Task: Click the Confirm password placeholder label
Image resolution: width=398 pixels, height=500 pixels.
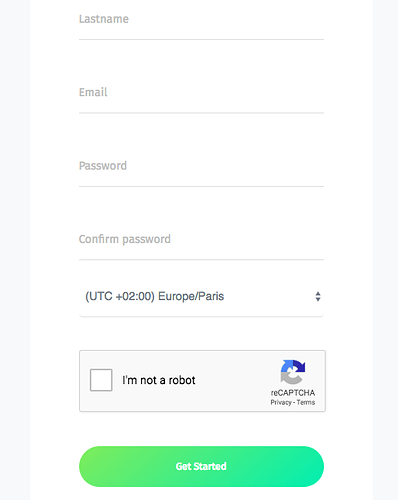Action: [125, 239]
